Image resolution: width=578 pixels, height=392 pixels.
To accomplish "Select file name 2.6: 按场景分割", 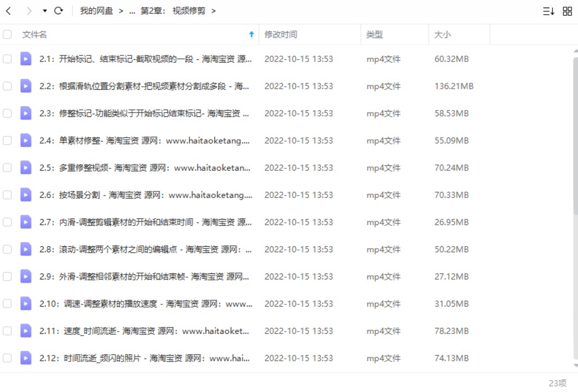I will [x=146, y=195].
